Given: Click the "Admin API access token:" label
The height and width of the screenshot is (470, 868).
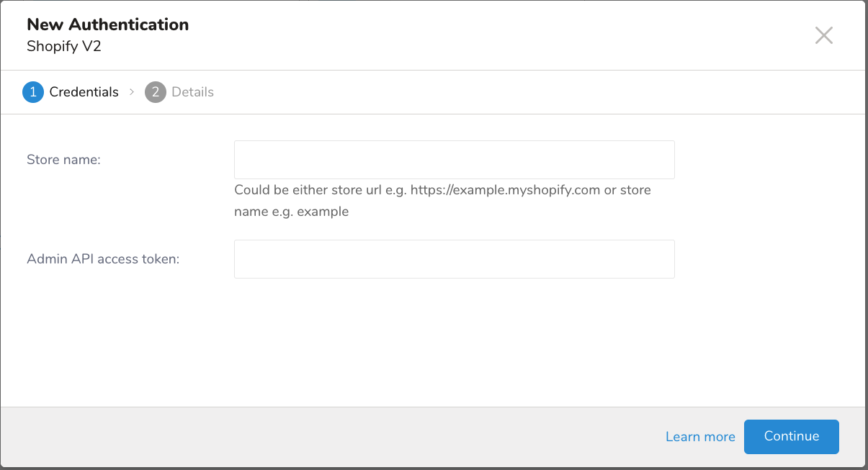Looking at the screenshot, I should (x=103, y=259).
